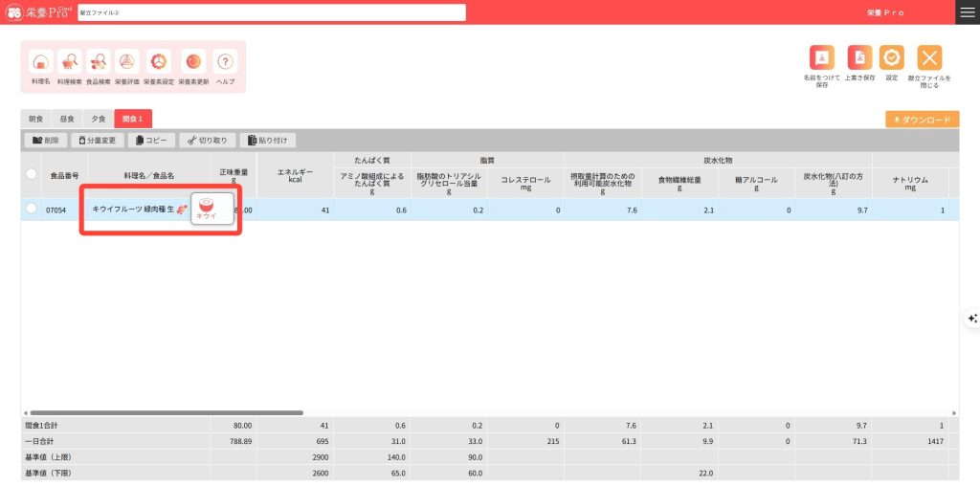The image size is (980, 486).
Task: Click the 切り取り cut button
Action: click(x=208, y=141)
